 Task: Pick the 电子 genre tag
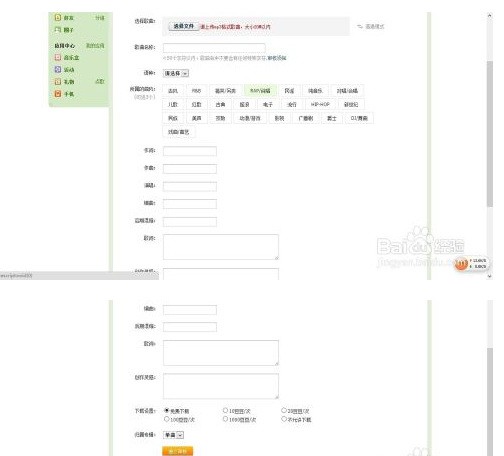point(268,104)
